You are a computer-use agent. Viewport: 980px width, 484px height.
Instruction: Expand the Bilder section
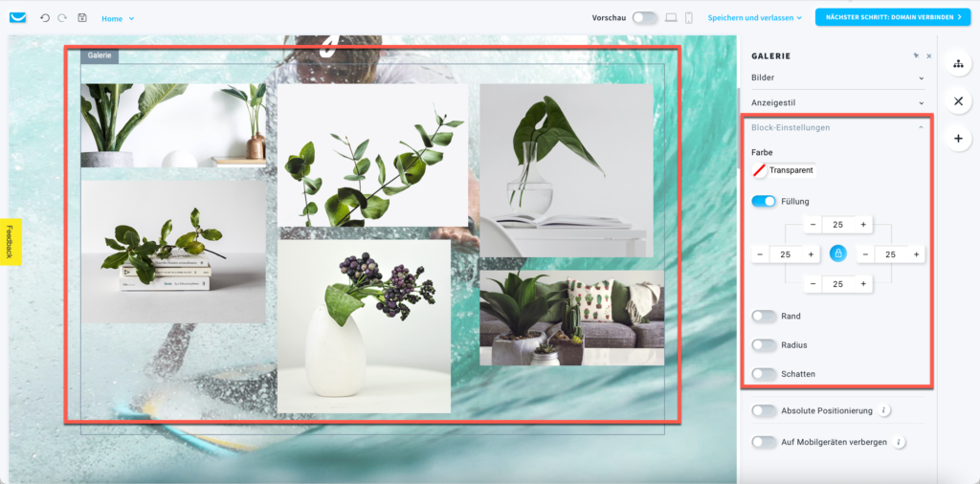(837, 78)
